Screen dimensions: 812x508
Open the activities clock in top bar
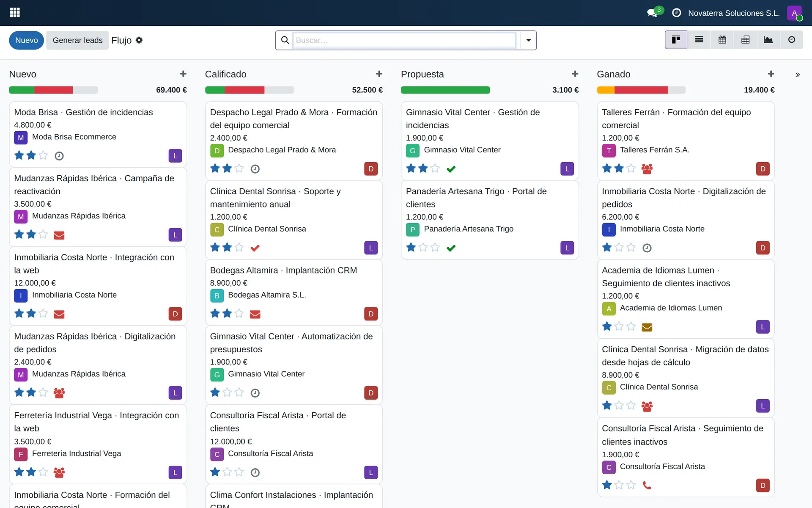pyautogui.click(x=676, y=13)
